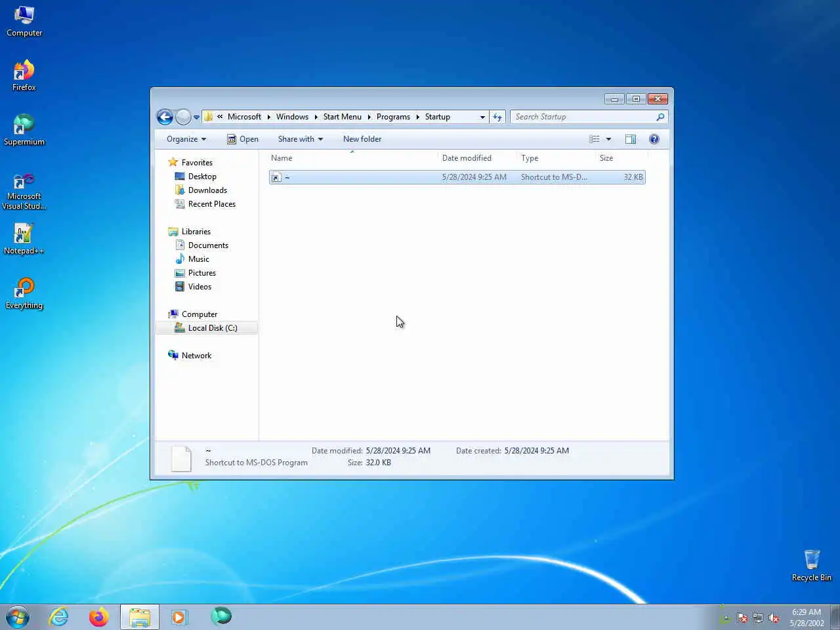Open the Organize dropdown menu
This screenshot has width=840, height=630.
point(186,139)
